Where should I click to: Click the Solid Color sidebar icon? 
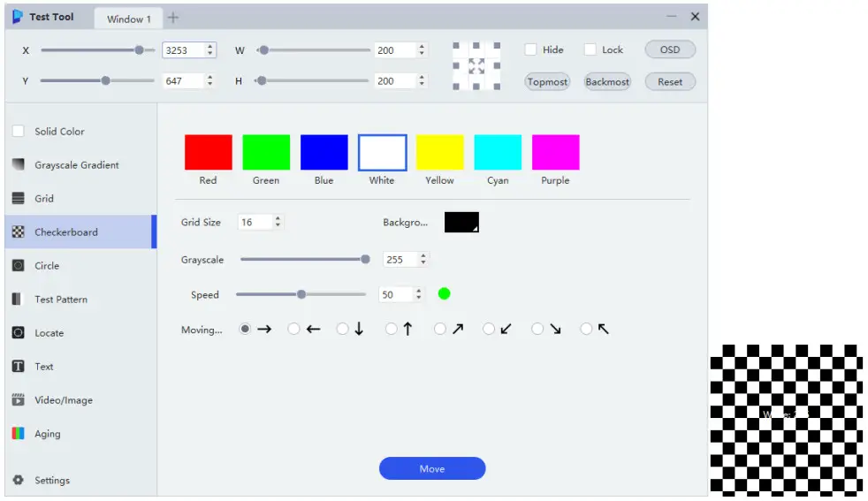19,131
